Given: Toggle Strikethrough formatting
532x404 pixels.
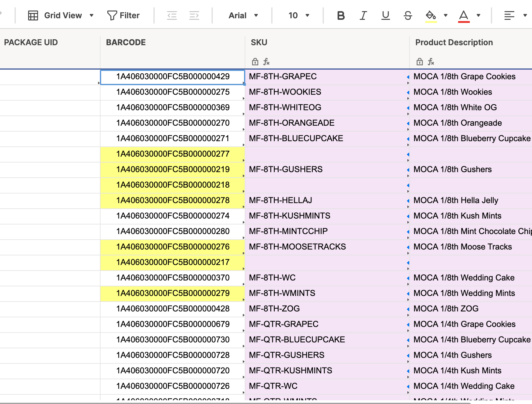Looking at the screenshot, I should coord(408,15).
